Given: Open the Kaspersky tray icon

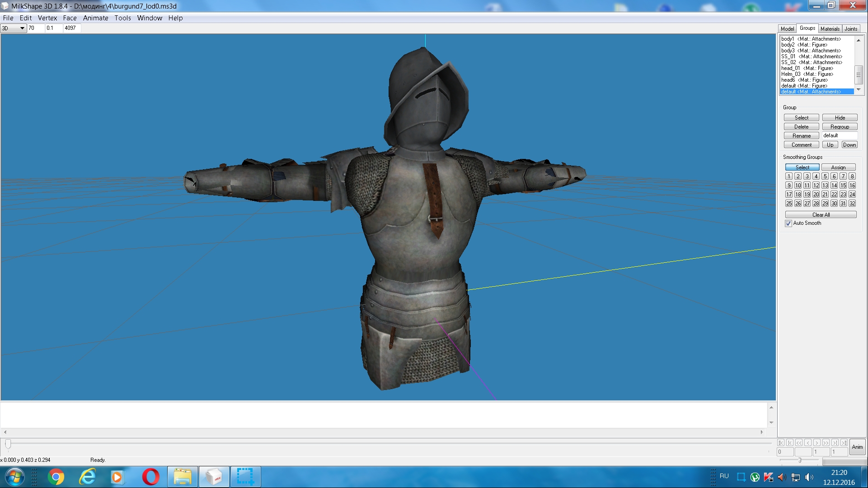Looking at the screenshot, I should [x=768, y=477].
